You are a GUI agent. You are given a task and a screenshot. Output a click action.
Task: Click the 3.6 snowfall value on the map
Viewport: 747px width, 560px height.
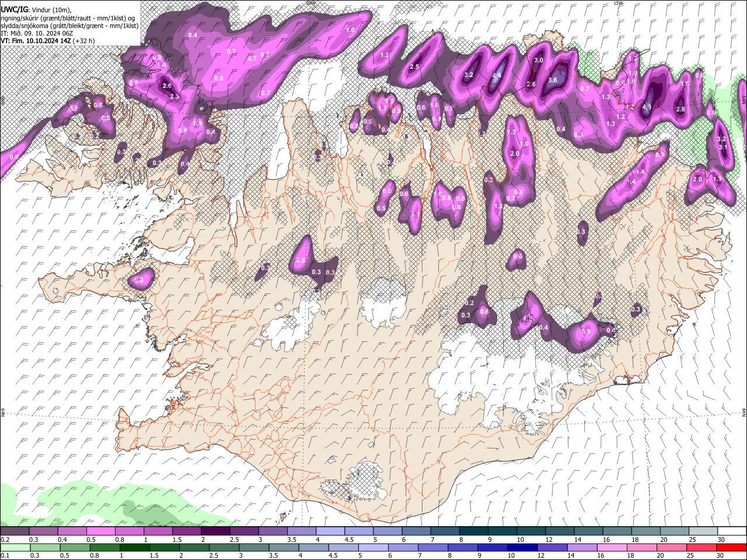553,80
